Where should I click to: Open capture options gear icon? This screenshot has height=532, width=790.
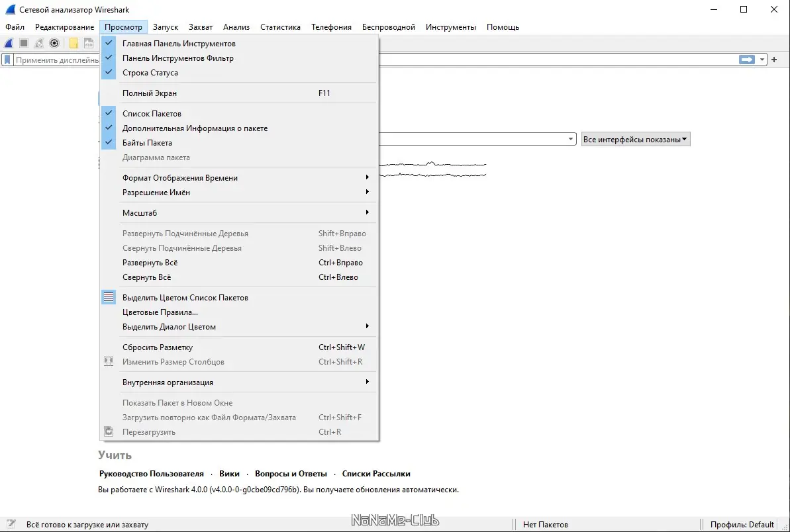tap(54, 43)
